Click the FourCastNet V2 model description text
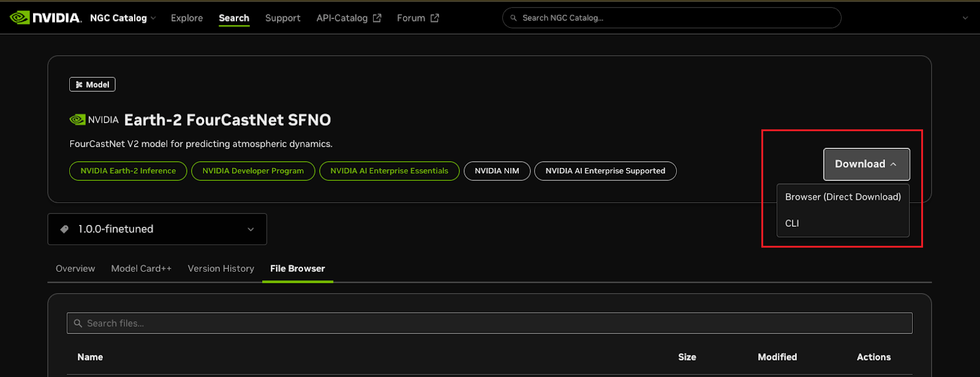 (201, 144)
